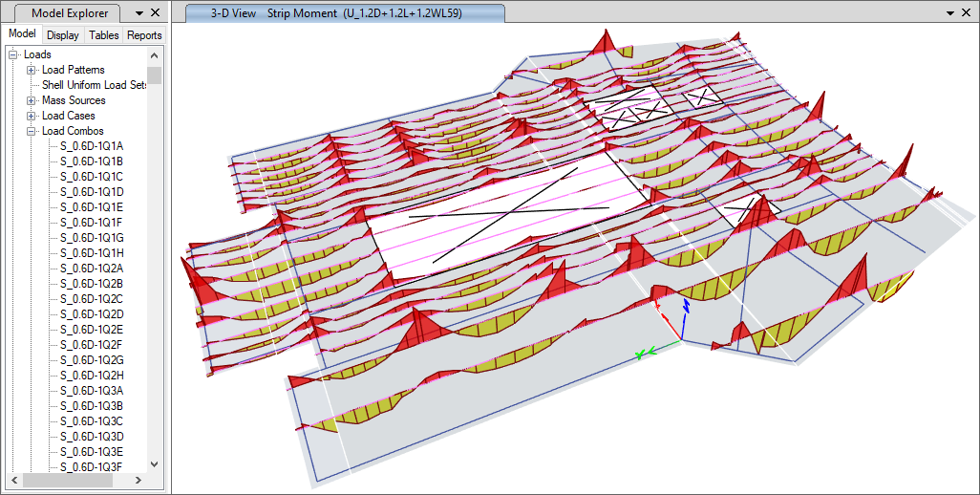This screenshot has width=980, height=495.
Task: Click the scroll left arrow under the tree
Action: (x=14, y=480)
